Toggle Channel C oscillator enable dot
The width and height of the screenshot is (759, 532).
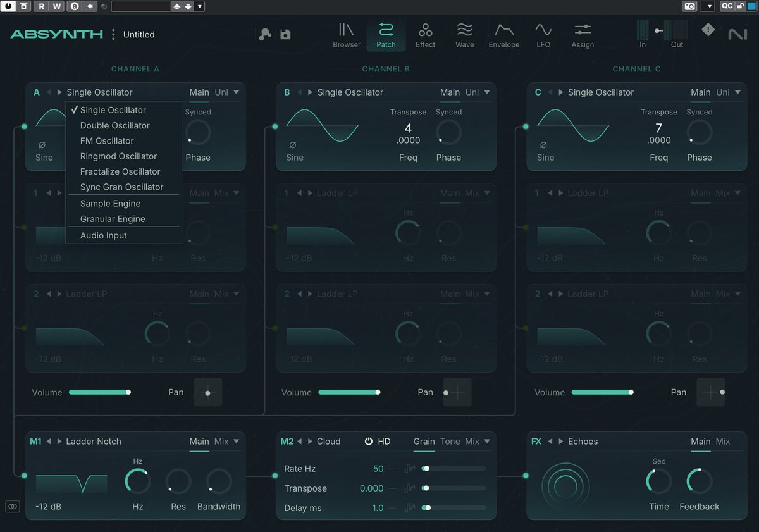[526, 127]
